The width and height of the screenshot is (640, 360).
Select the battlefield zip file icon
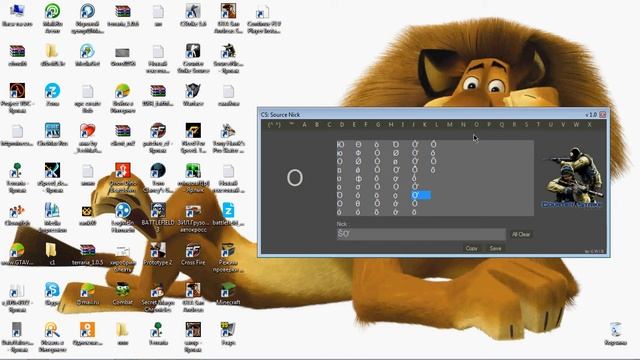click(x=228, y=213)
